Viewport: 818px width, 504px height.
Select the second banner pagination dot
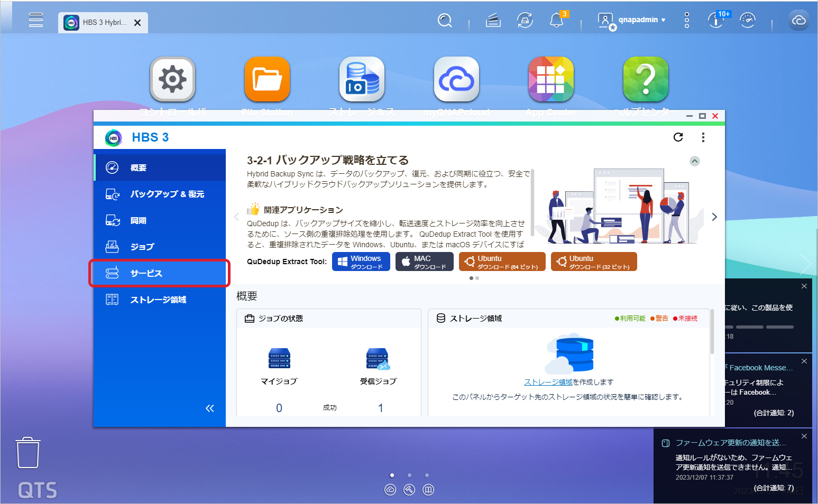(477, 278)
